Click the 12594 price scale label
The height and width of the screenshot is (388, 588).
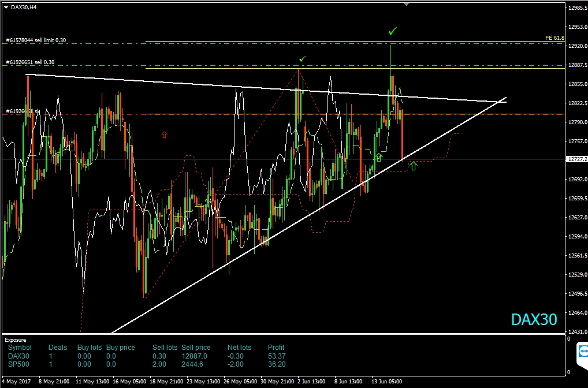[578, 237]
